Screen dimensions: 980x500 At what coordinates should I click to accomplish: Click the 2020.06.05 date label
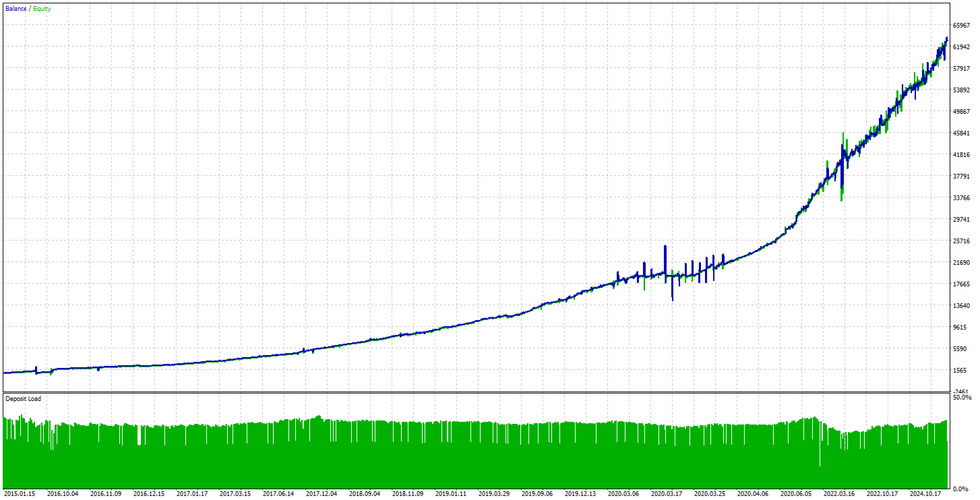796,494
